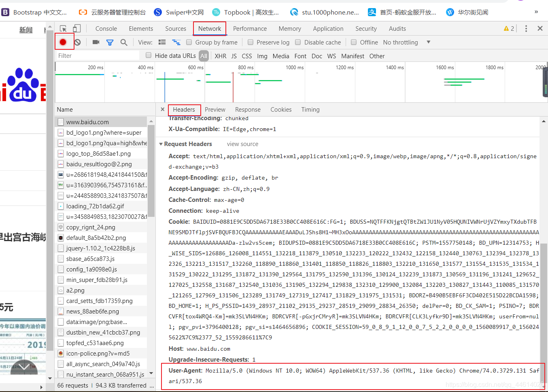Close the request details pane X
Screen dimensions: 548x392
pos(162,109)
